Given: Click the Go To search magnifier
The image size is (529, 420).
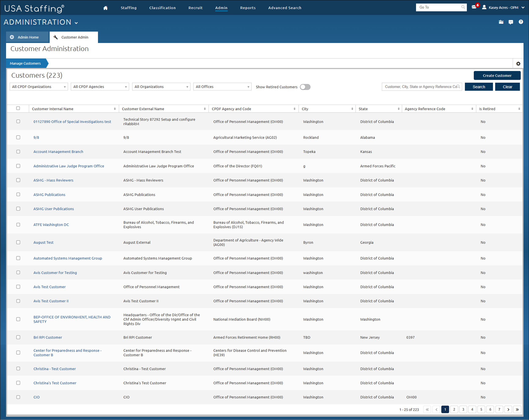Looking at the screenshot, I should [x=463, y=7].
